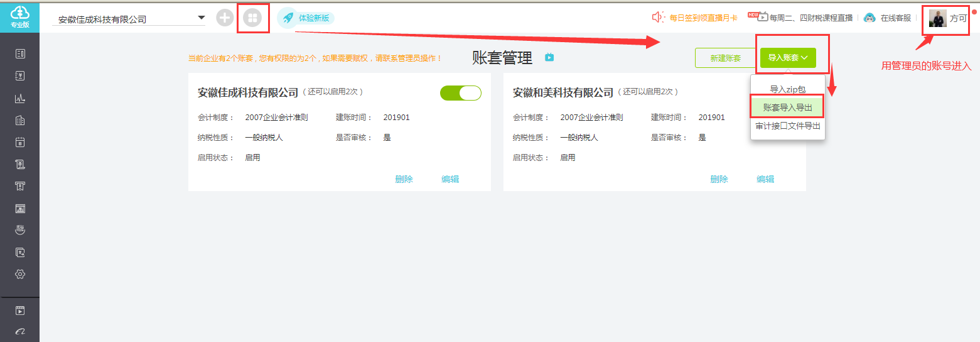This screenshot has width=980, height=342.
Task: Expand the company selector dropdown
Action: click(x=202, y=18)
